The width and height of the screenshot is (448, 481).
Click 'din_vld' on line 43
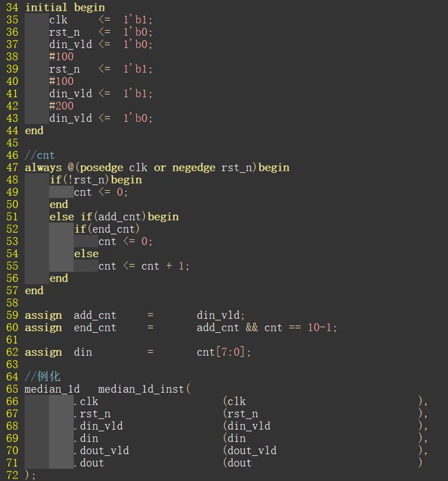tap(71, 118)
